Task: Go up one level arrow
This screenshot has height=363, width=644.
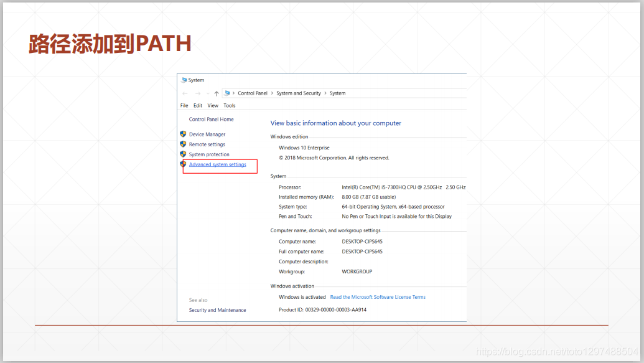Action: (x=217, y=93)
